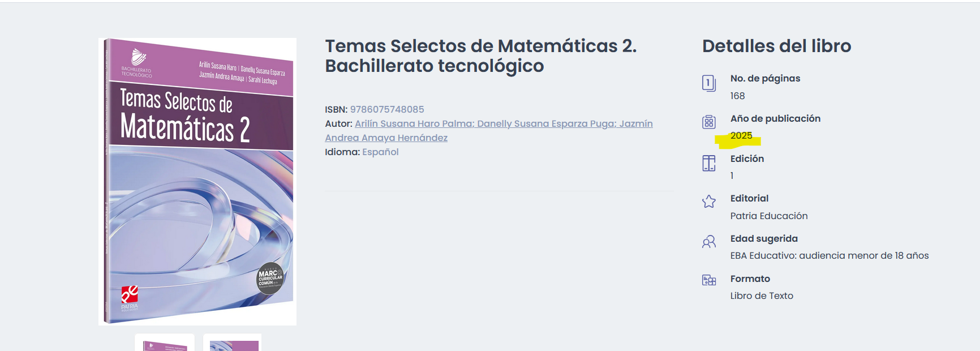Image resolution: width=980 pixels, height=351 pixels.
Task: Click the Detalles del libro heading
Action: pos(776,46)
